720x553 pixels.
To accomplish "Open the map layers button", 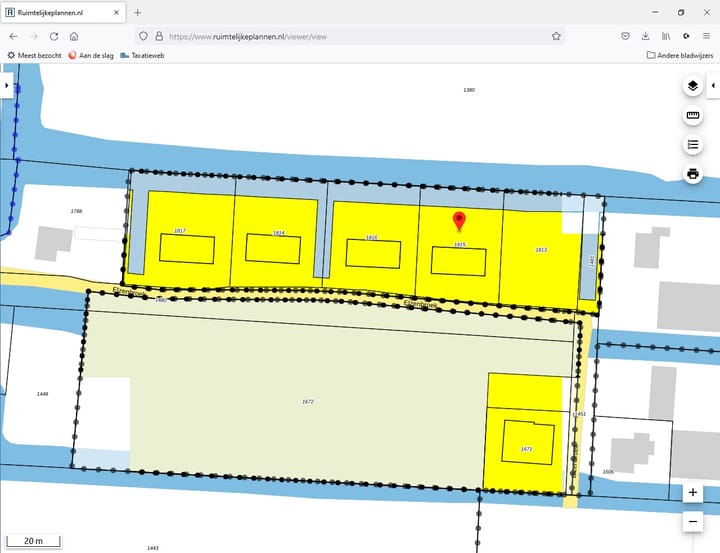I will [692, 86].
